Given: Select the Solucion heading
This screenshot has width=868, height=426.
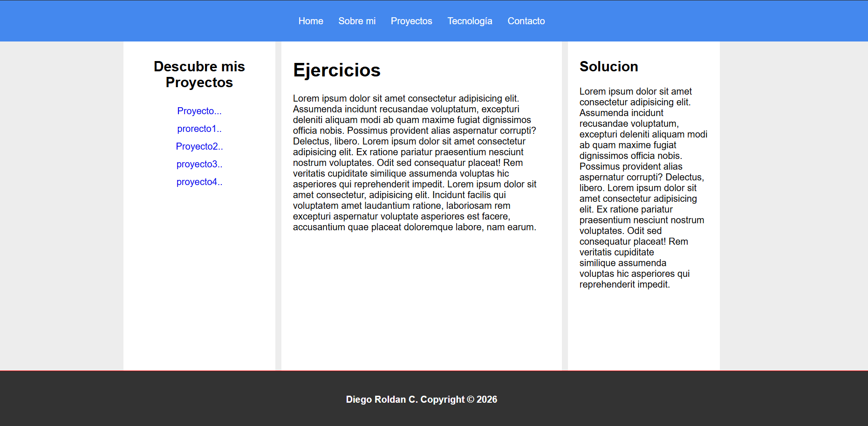Looking at the screenshot, I should (608, 67).
